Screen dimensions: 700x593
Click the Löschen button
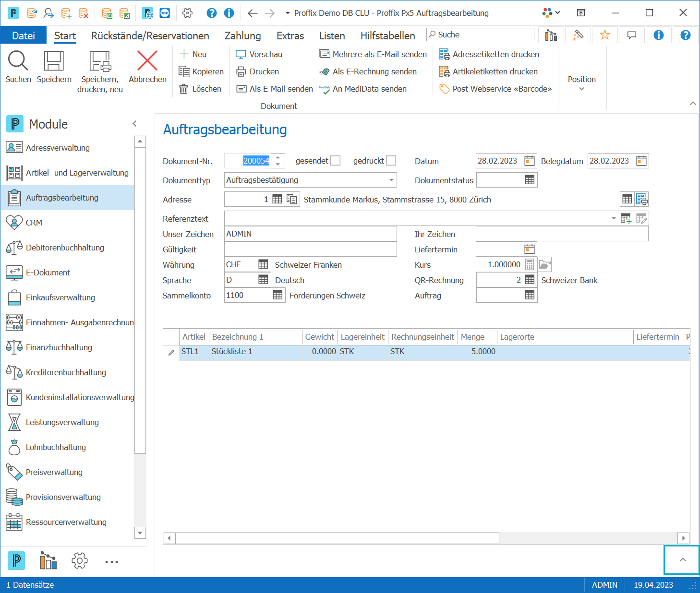[200, 89]
